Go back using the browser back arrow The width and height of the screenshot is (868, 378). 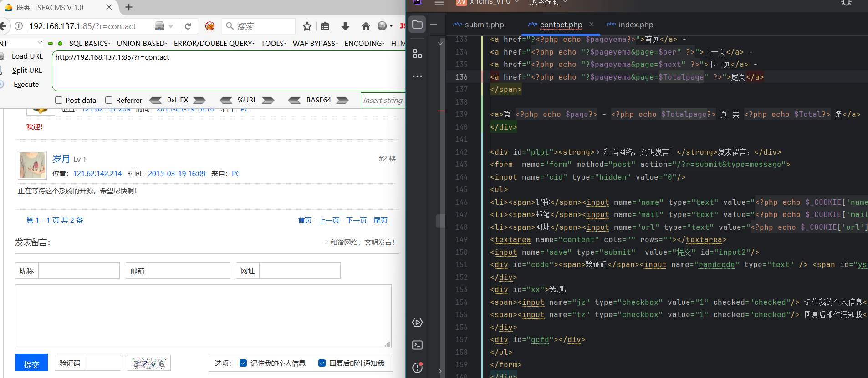click(3, 26)
